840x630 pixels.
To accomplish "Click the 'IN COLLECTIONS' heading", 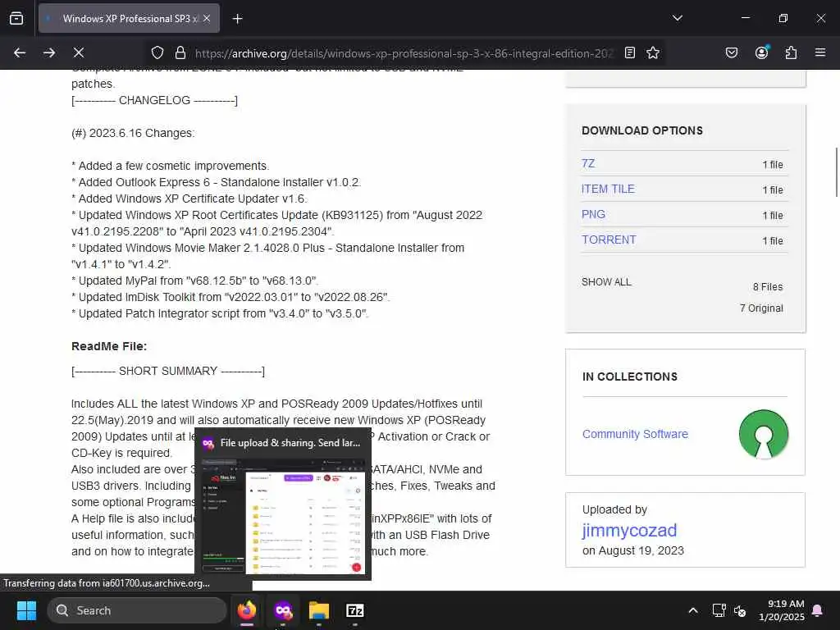I will [x=630, y=377].
